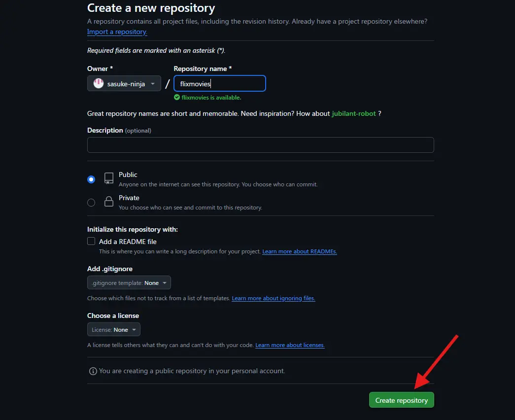This screenshot has width=515, height=420.
Task: Select the Public visibility radio button
Action: (91, 179)
